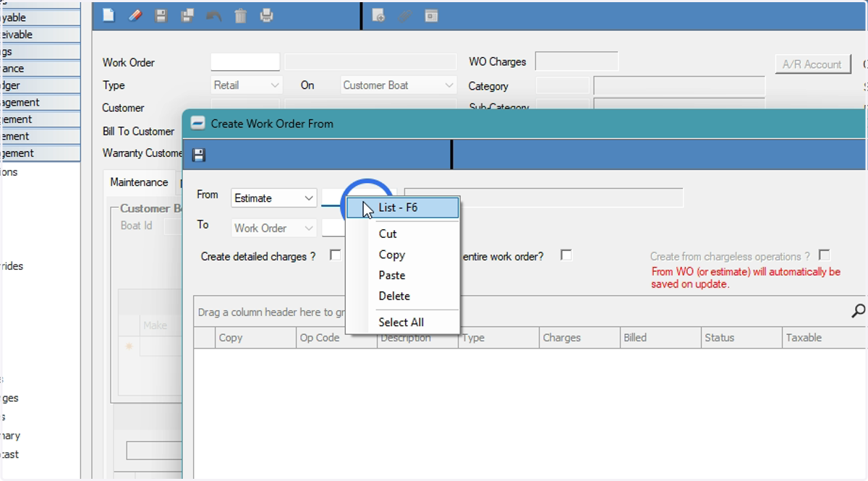
Task: Click the From description field in dialog
Action: tap(543, 197)
